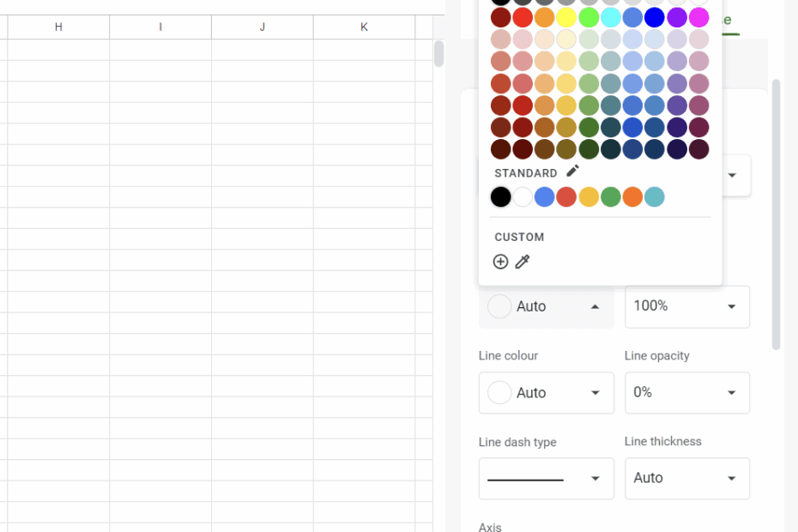
Task: Select column H header
Action: click(x=58, y=27)
